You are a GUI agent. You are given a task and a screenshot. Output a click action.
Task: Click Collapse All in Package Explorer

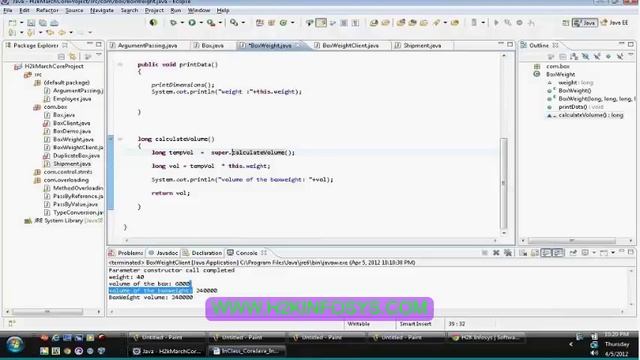[x=61, y=56]
